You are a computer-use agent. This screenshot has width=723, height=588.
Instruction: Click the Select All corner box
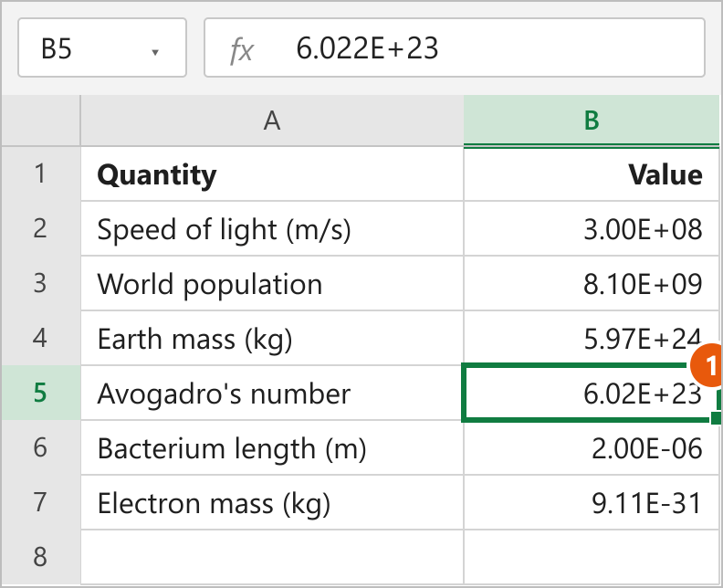point(40,121)
